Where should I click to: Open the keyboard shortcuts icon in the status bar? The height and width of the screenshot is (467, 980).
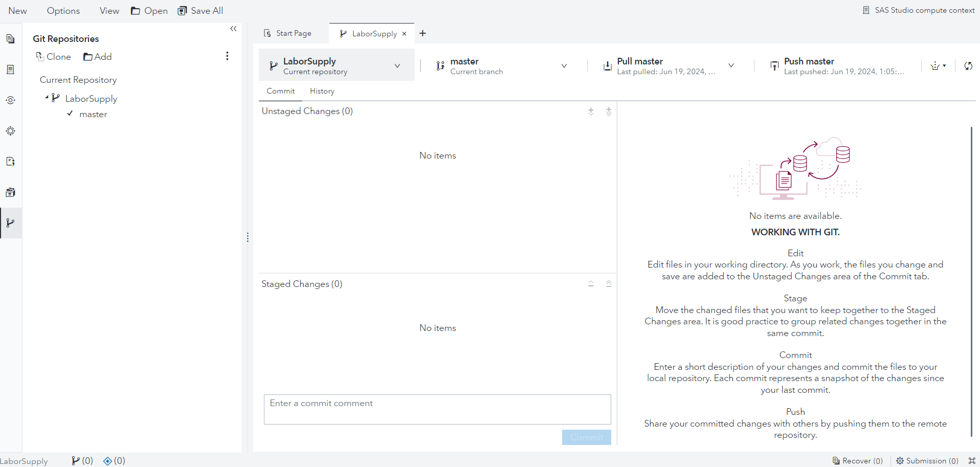(x=972, y=461)
